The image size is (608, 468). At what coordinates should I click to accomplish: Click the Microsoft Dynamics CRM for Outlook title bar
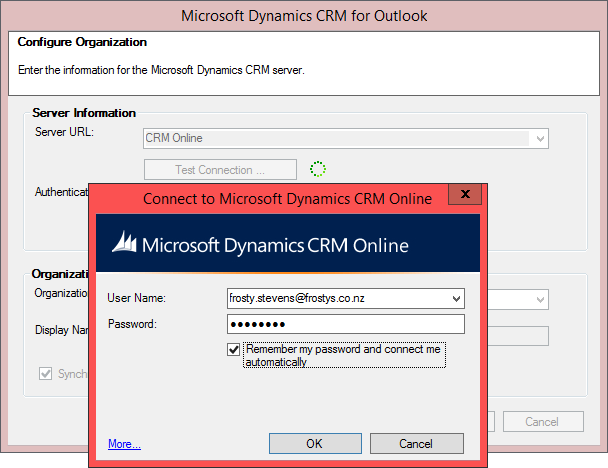(303, 16)
